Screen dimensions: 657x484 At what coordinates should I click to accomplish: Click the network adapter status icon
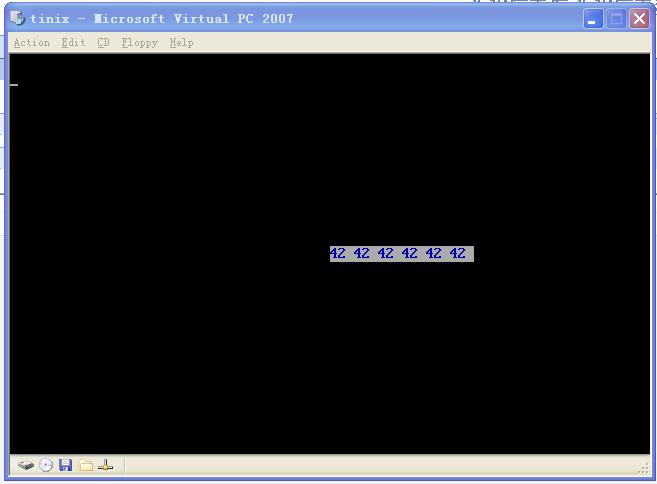click(105, 465)
